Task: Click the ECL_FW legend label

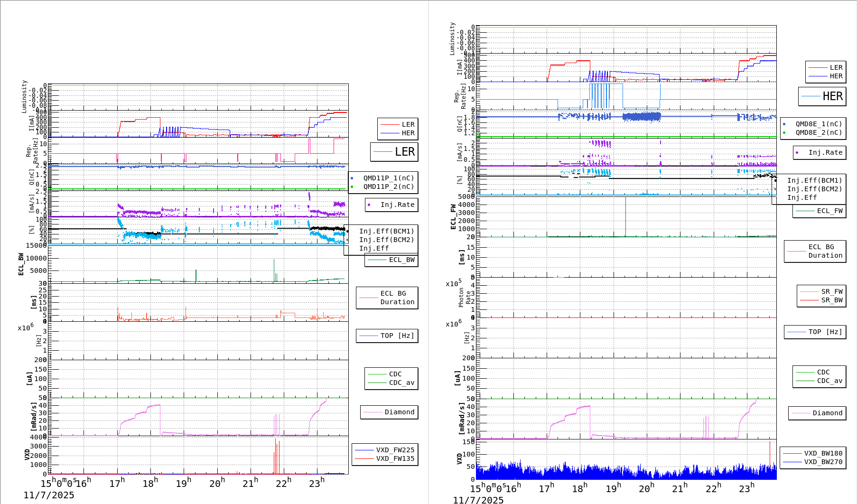Action: click(829, 211)
